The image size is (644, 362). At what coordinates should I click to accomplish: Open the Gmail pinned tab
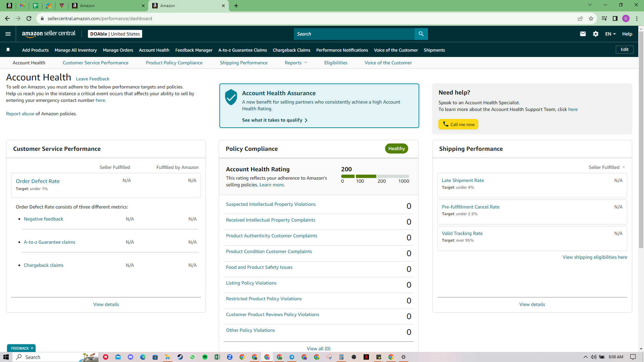pos(22,6)
